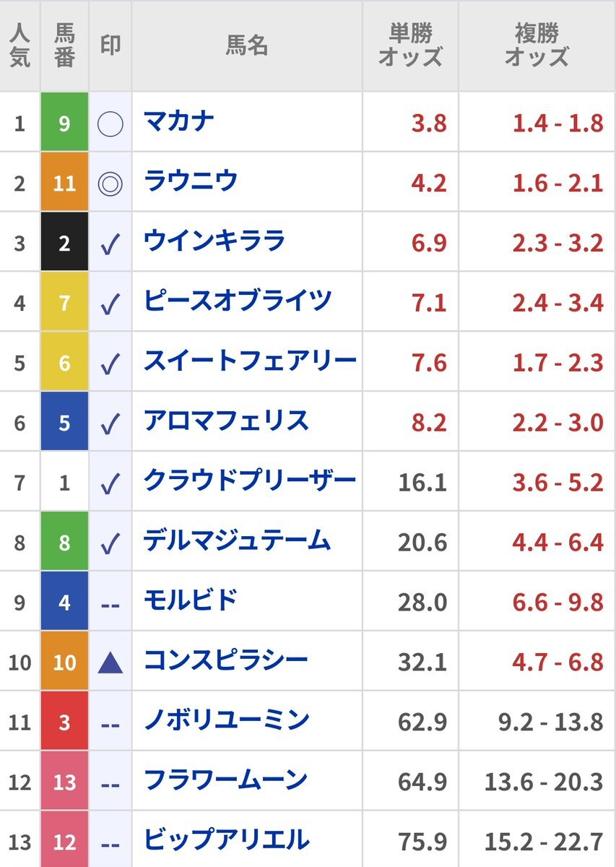
Task: Click the orange number 11 horse badge
Action: click(64, 184)
